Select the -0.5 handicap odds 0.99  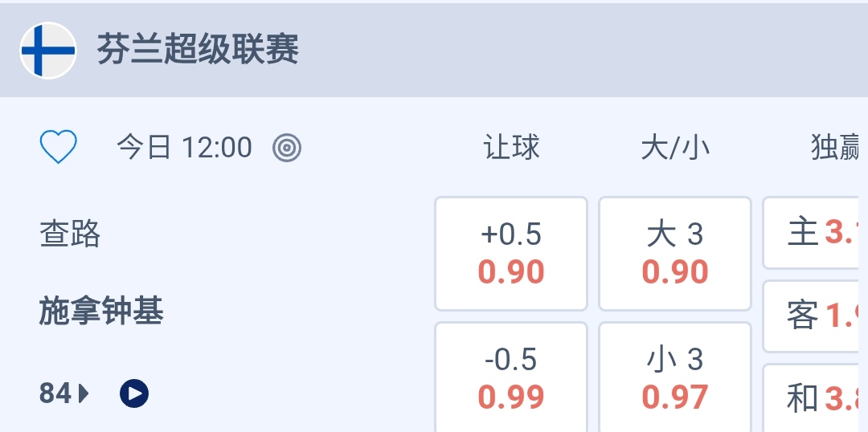point(511,377)
